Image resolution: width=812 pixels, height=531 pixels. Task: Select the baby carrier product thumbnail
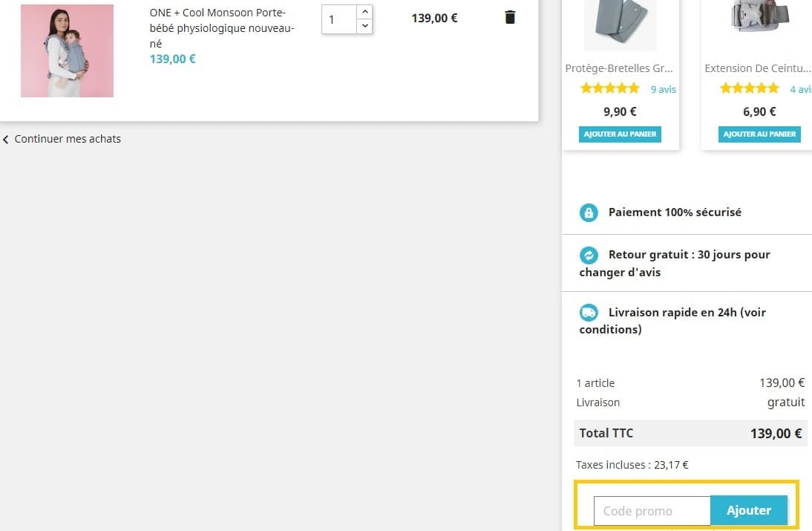coord(67,51)
